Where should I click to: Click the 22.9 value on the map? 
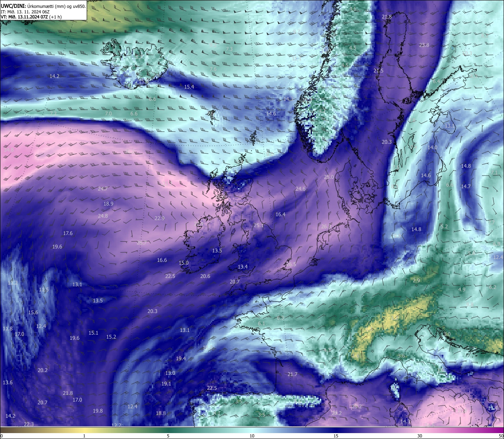159,219
